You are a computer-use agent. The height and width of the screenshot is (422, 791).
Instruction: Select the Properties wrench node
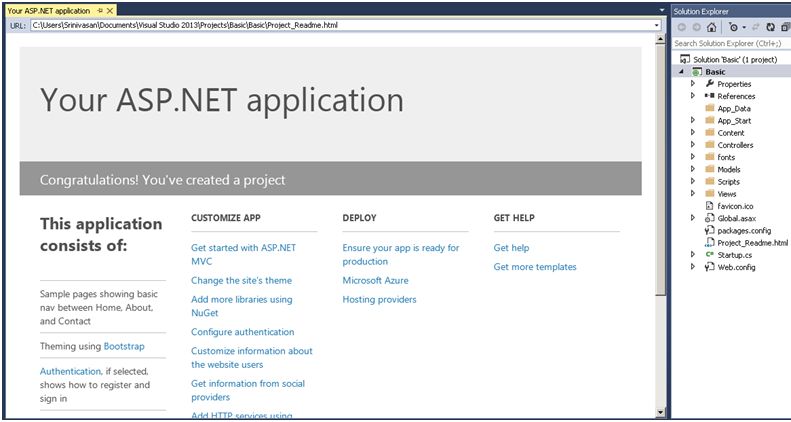point(733,84)
